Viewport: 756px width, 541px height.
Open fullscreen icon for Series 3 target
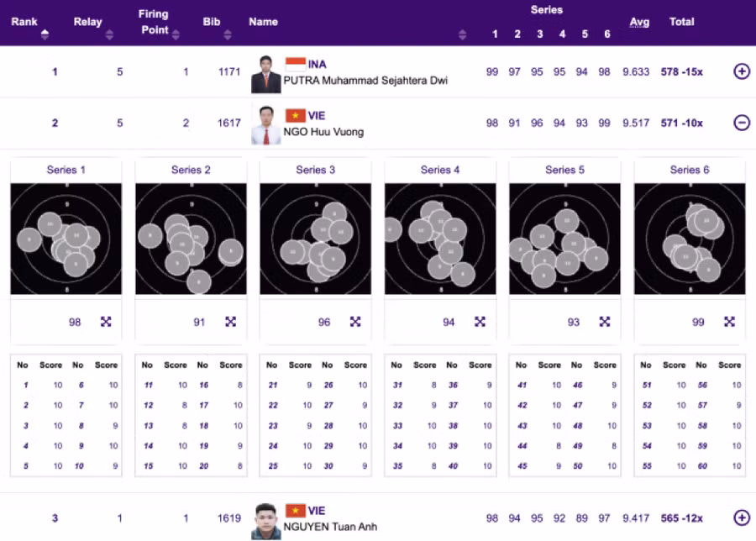[x=355, y=322]
